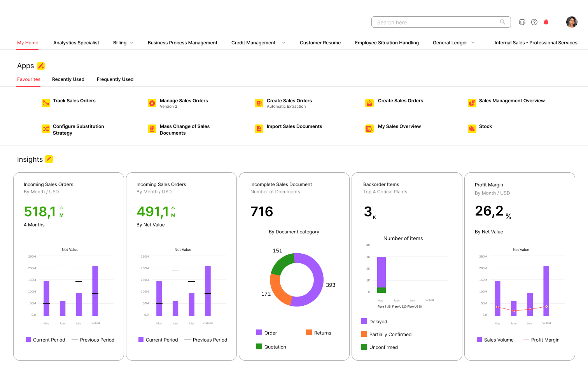Open the Credit Management dropdown
The image size is (588, 382).
[283, 43]
